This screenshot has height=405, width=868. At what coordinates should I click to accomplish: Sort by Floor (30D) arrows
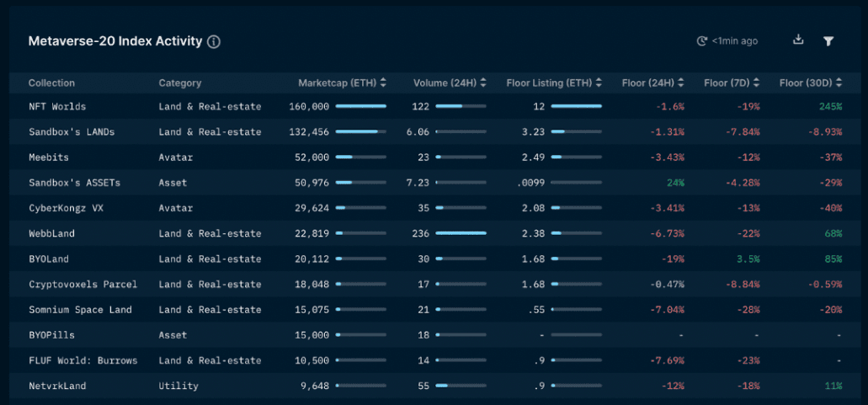tap(839, 83)
